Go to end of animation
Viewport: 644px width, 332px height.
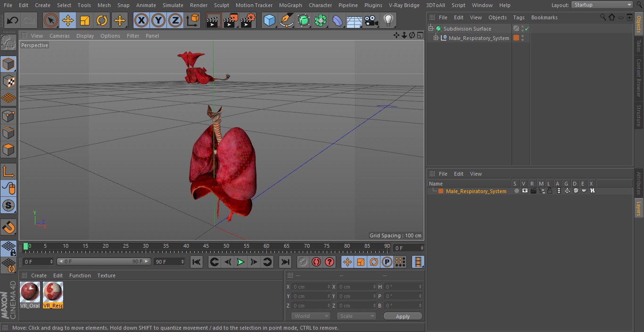(x=285, y=262)
